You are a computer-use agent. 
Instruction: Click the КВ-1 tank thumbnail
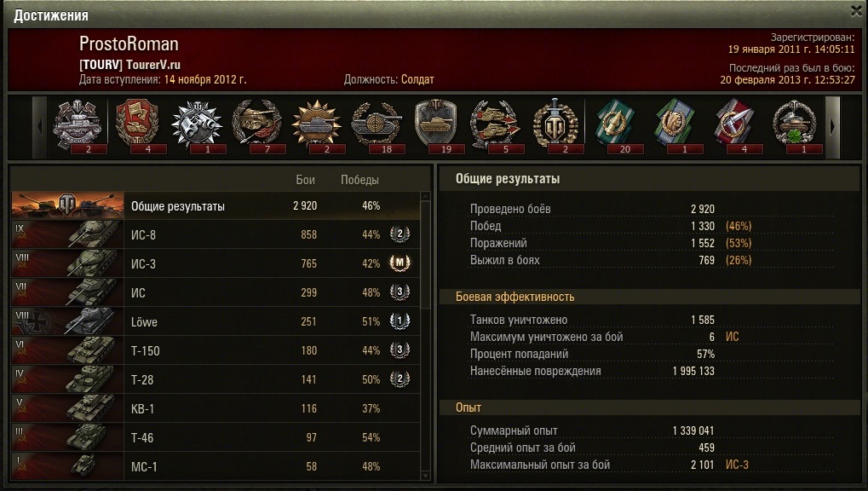[67, 408]
